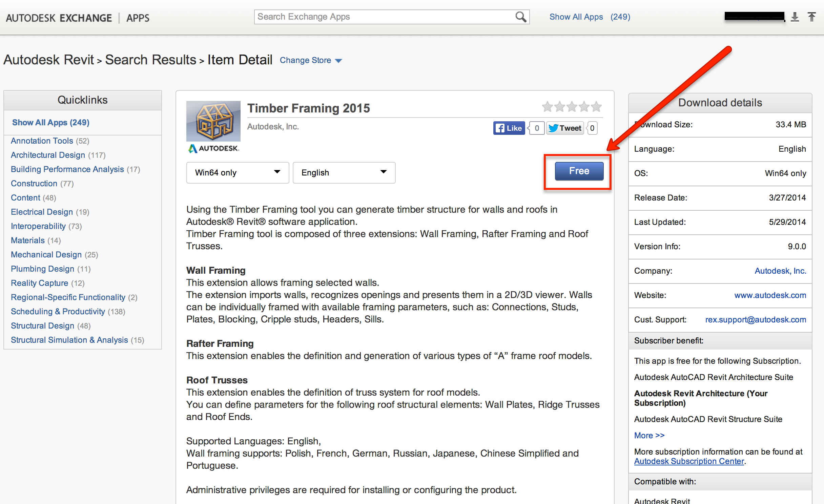This screenshot has height=504, width=824.
Task: Click the Facebook like count bubble
Action: pyautogui.click(x=536, y=128)
